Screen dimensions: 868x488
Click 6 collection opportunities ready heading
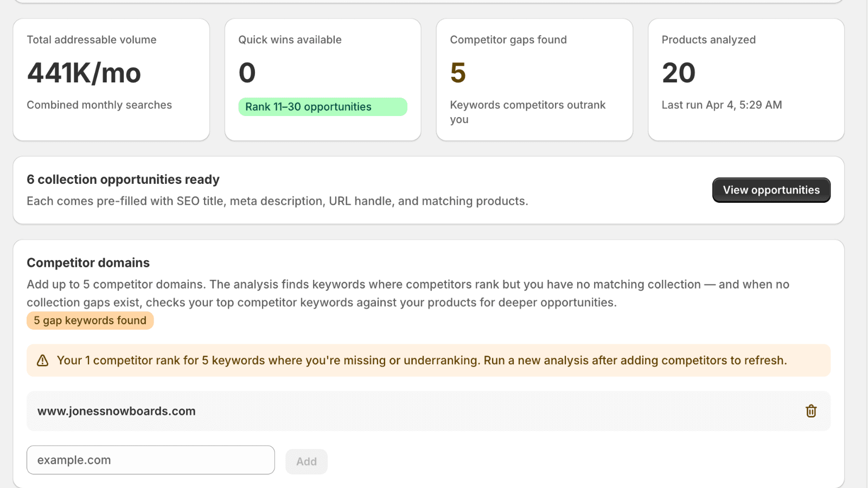pos(123,179)
